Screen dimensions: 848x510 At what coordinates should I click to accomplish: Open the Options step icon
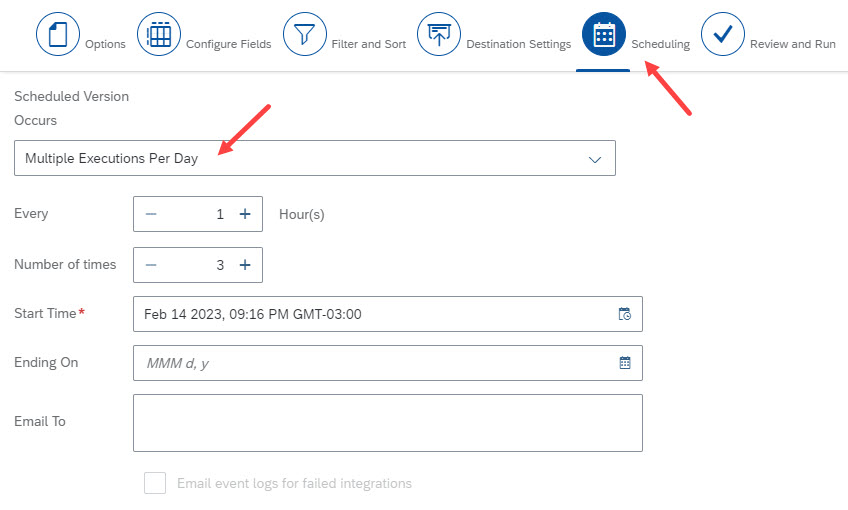coord(58,34)
